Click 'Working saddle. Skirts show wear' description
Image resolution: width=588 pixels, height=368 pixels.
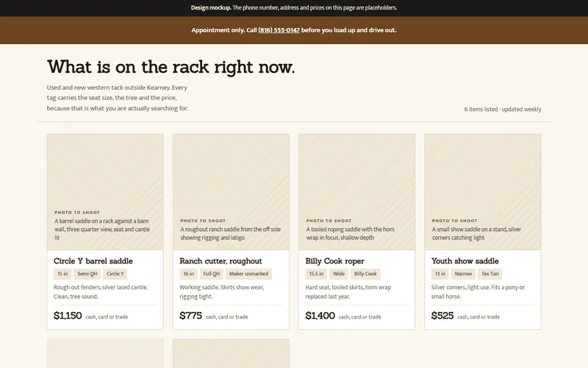click(222, 291)
